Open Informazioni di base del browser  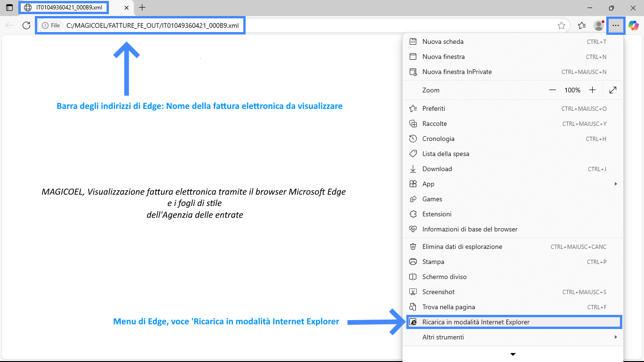pyautogui.click(x=513, y=229)
